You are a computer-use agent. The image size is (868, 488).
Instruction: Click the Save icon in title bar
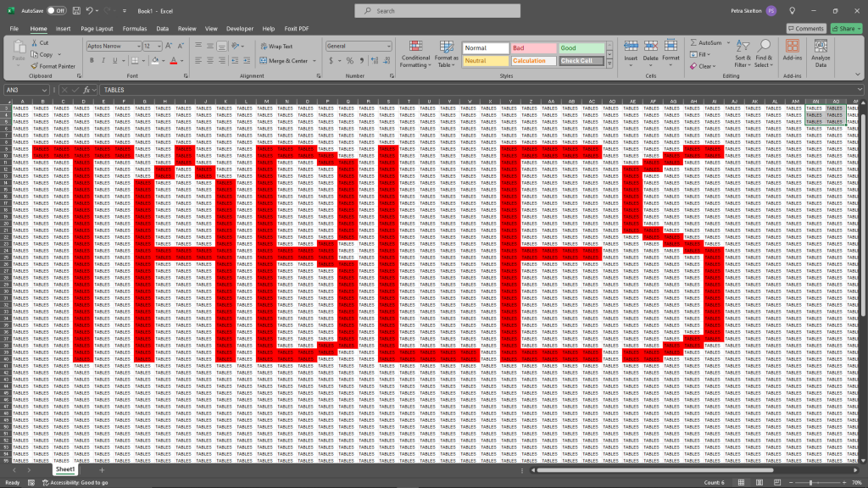tap(76, 11)
